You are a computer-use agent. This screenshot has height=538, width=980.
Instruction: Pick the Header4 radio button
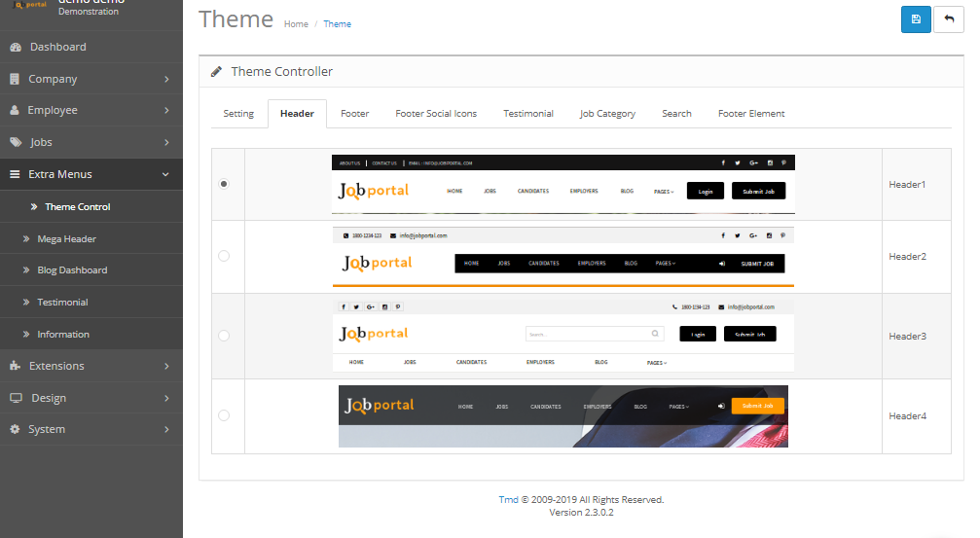point(225,415)
